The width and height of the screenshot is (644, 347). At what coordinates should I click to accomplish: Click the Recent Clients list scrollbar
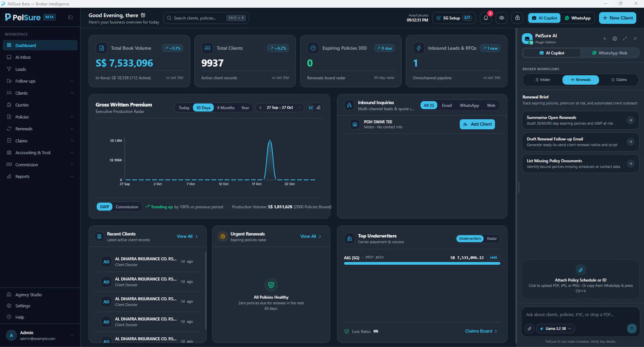tap(205, 291)
